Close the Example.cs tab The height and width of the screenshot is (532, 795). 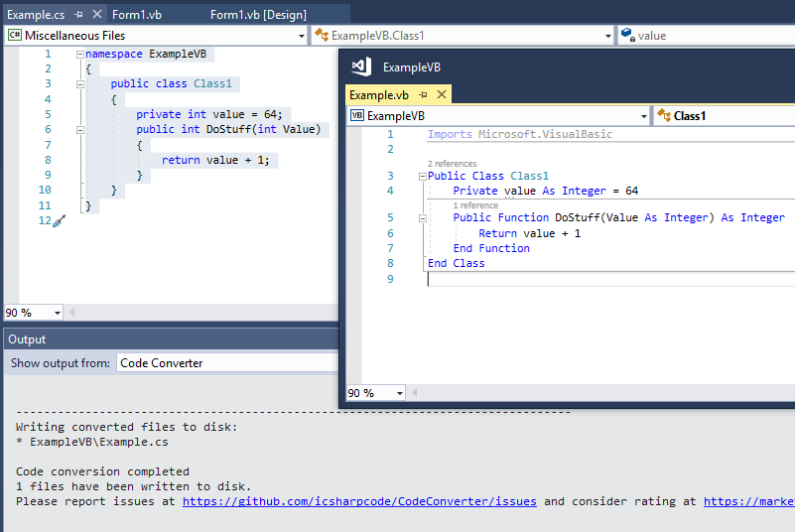[97, 14]
